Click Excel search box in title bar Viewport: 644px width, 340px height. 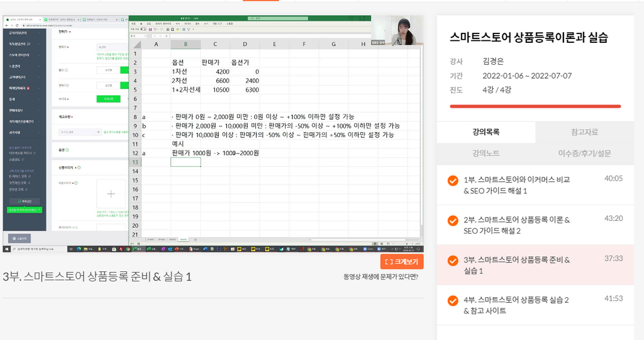(x=278, y=18)
